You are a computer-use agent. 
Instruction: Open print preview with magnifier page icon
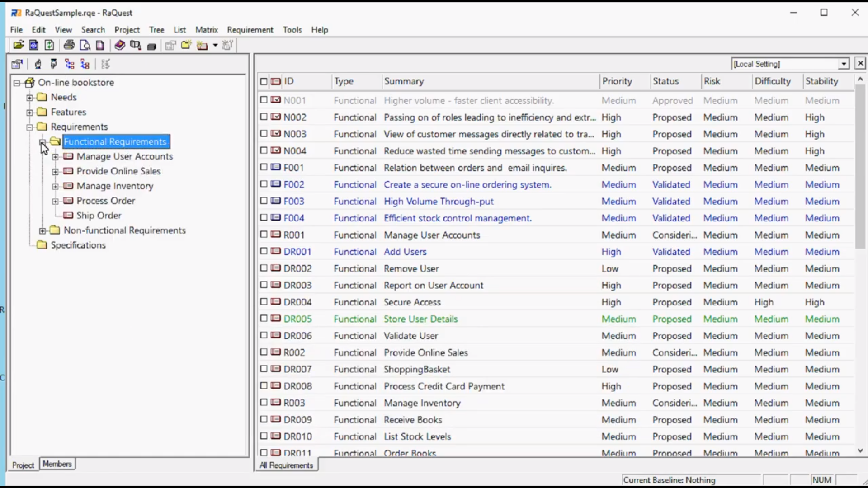click(x=85, y=45)
